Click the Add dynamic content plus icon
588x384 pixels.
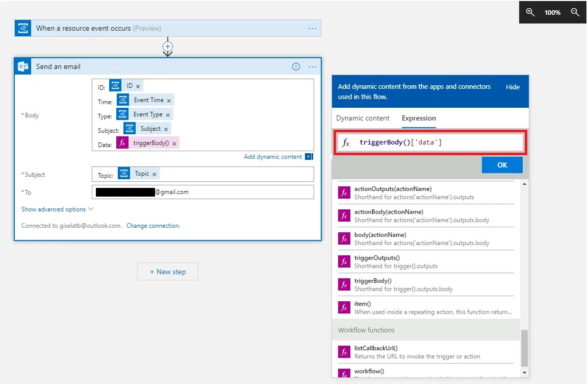tap(309, 157)
